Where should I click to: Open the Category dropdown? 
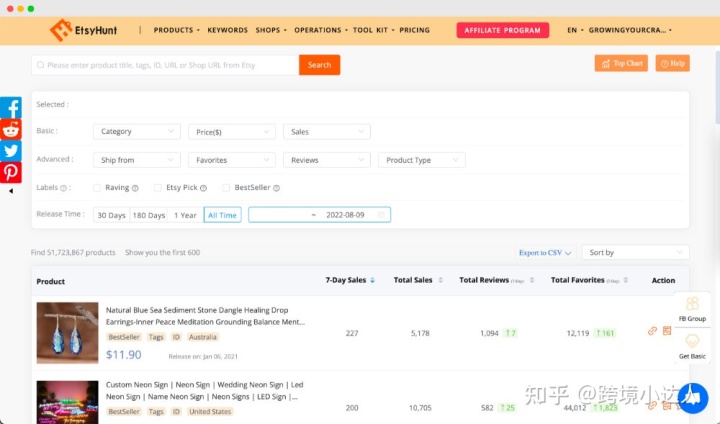[x=137, y=131]
